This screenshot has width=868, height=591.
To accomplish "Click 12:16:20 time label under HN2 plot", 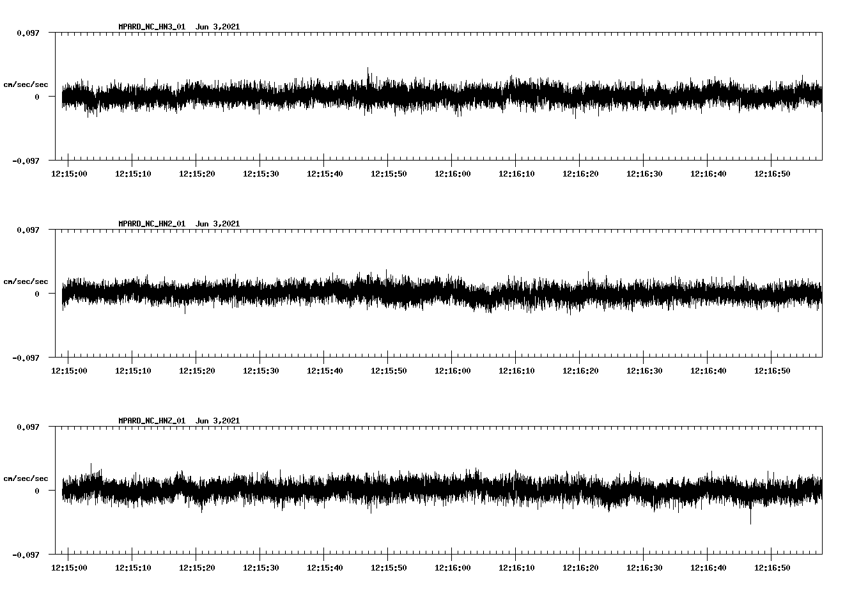I will pos(580,371).
